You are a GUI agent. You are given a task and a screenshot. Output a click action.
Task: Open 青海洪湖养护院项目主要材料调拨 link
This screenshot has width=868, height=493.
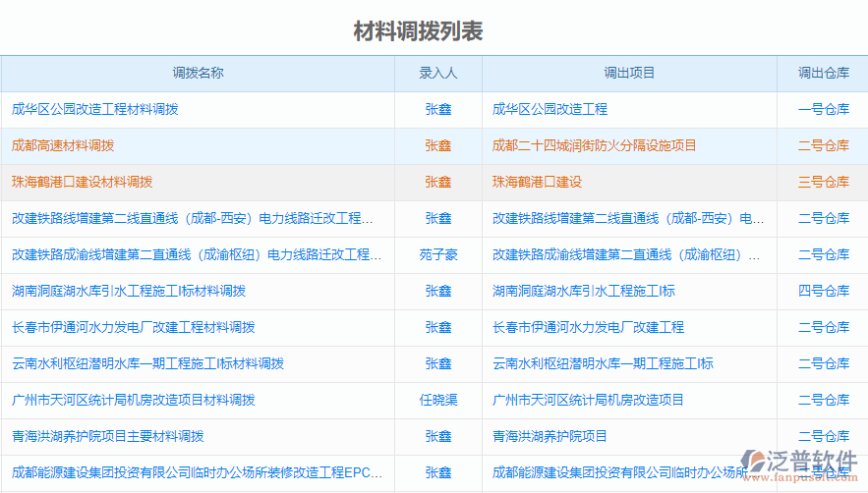coord(108,436)
